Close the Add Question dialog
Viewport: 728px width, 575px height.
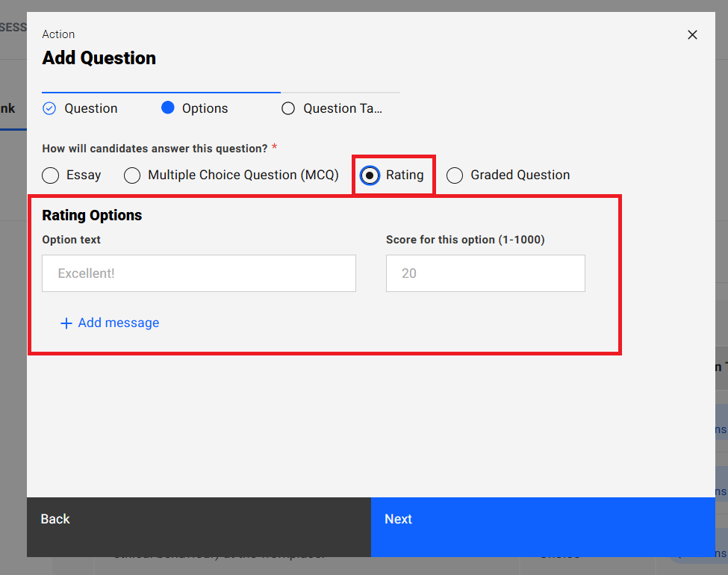[x=692, y=35]
